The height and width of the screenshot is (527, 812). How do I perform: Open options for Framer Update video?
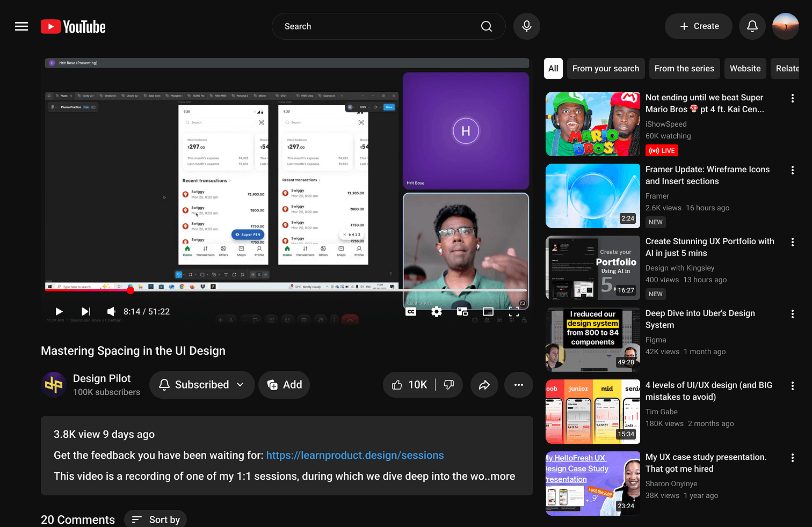click(793, 170)
